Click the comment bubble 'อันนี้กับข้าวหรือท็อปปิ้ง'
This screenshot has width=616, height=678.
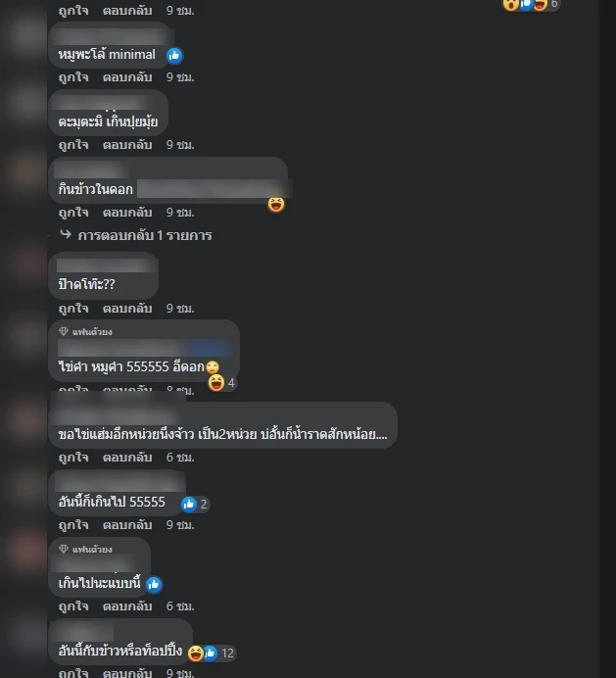tap(120, 642)
